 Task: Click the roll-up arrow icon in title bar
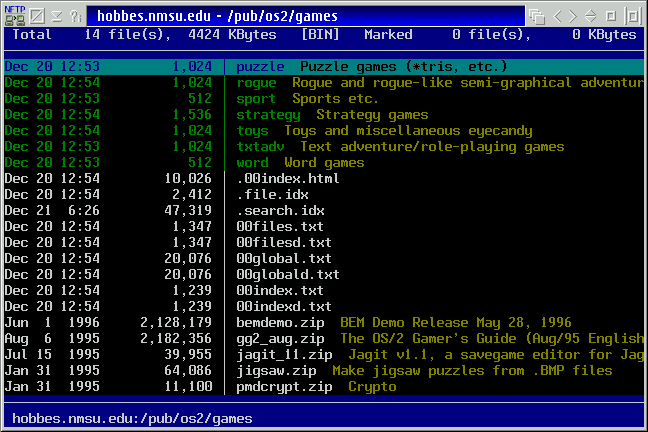click(56, 15)
